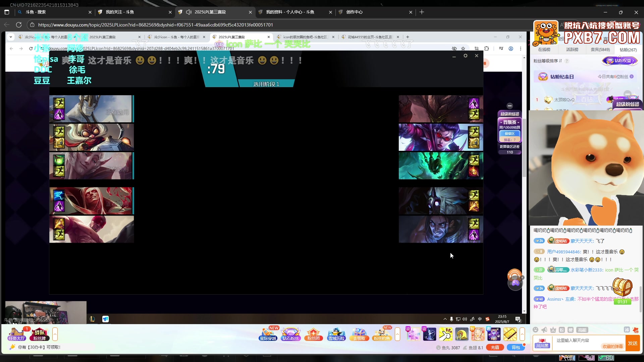
Task: Toggle 梗 meme option in chat toolbar
Action: click(571, 330)
